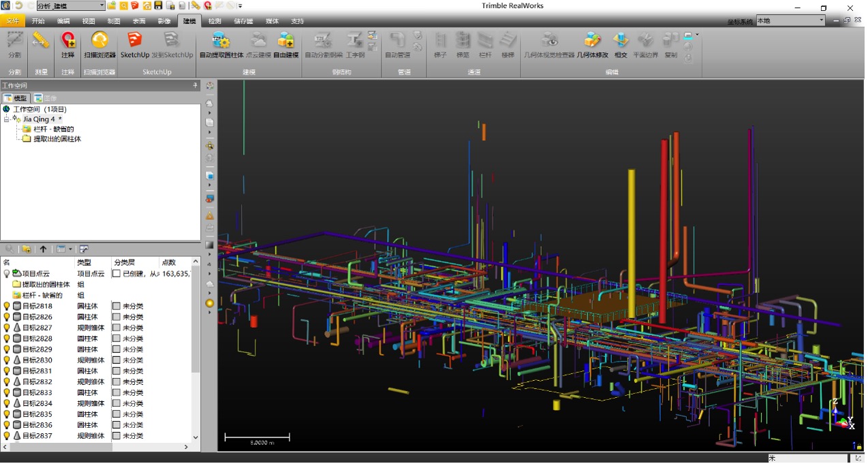This screenshot has width=868, height=466.
Task: Click the save disk icon in quick toolbar
Action: [159, 5]
